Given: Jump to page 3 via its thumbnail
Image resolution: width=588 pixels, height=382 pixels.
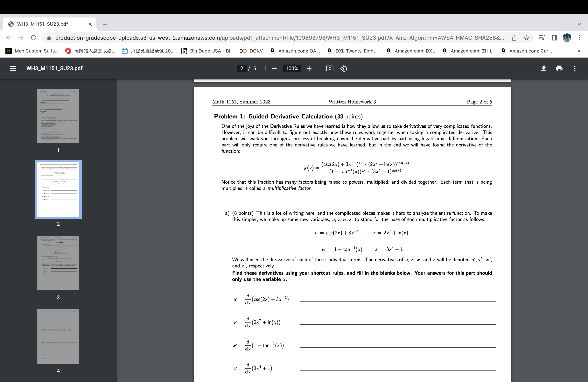Looking at the screenshot, I should (x=58, y=263).
